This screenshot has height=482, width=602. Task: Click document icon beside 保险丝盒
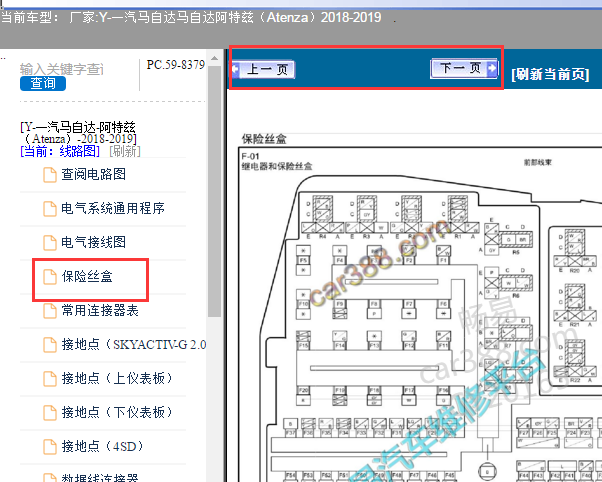[50, 277]
